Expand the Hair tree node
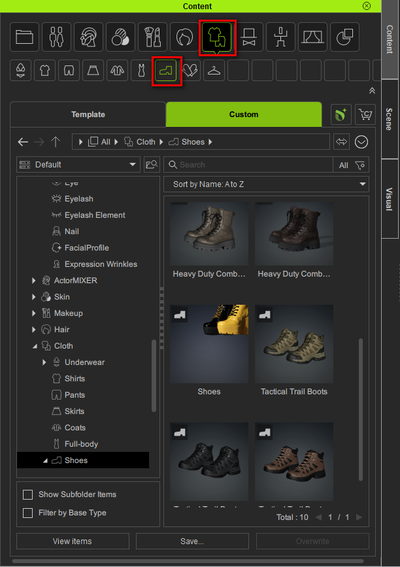 (x=33, y=329)
